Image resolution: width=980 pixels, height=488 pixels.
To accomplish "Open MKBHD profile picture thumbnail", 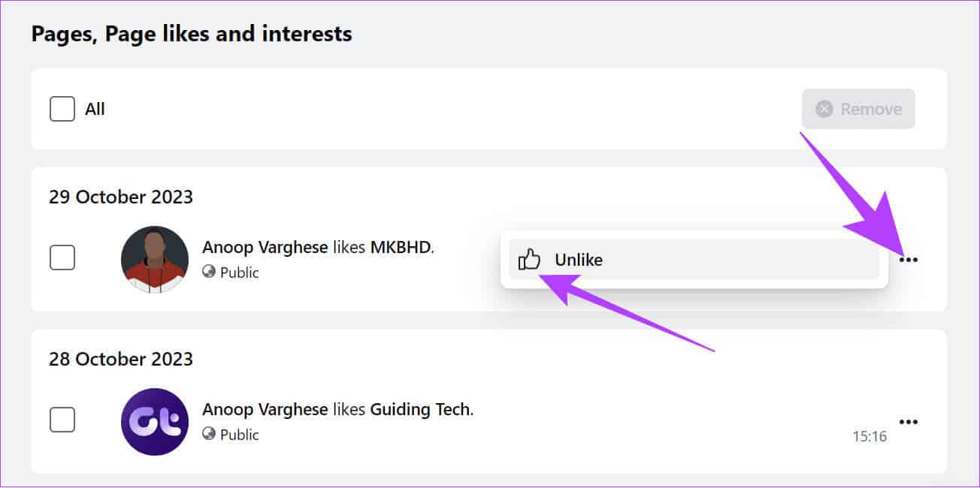I will (155, 260).
